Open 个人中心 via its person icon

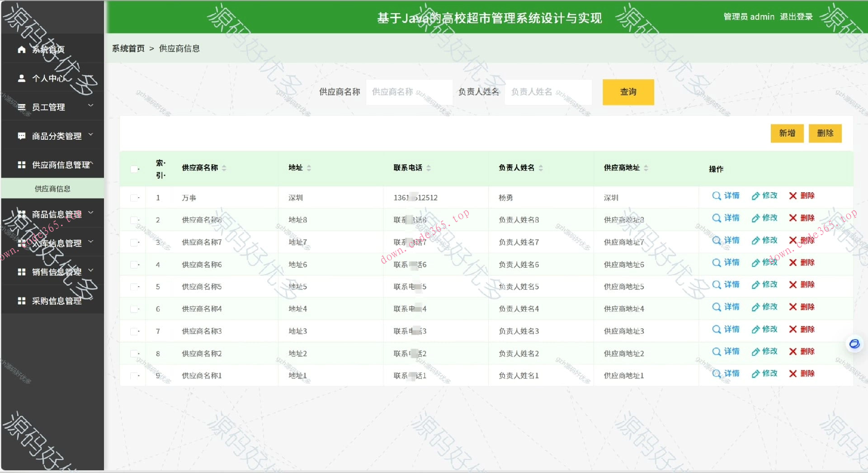coord(21,78)
